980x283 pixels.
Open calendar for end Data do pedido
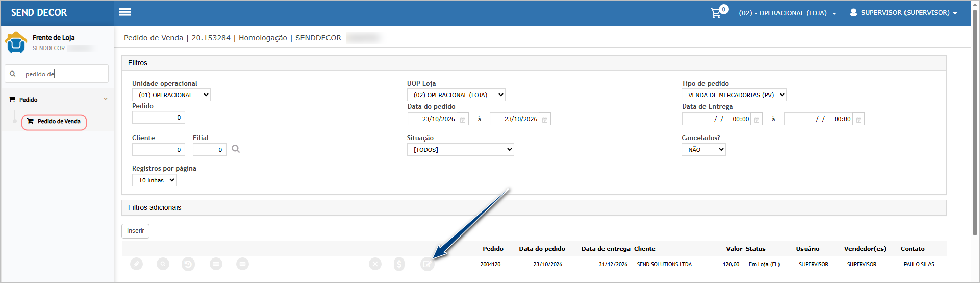click(545, 120)
